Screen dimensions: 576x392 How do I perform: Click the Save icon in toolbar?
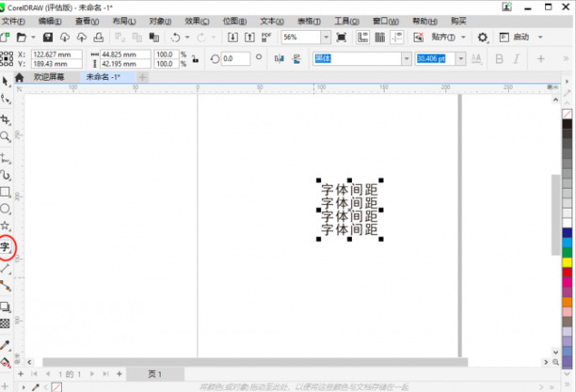coord(49,37)
